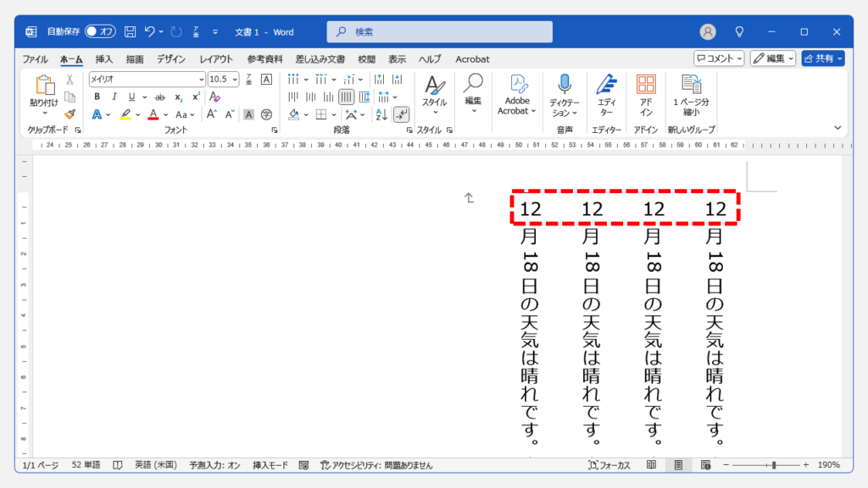
Task: Click in the search (検索) box
Action: 441,32
